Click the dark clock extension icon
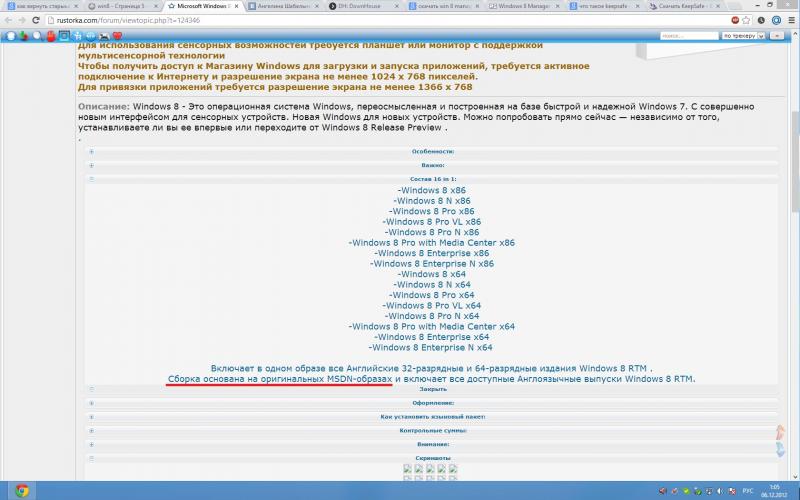 coord(761,20)
